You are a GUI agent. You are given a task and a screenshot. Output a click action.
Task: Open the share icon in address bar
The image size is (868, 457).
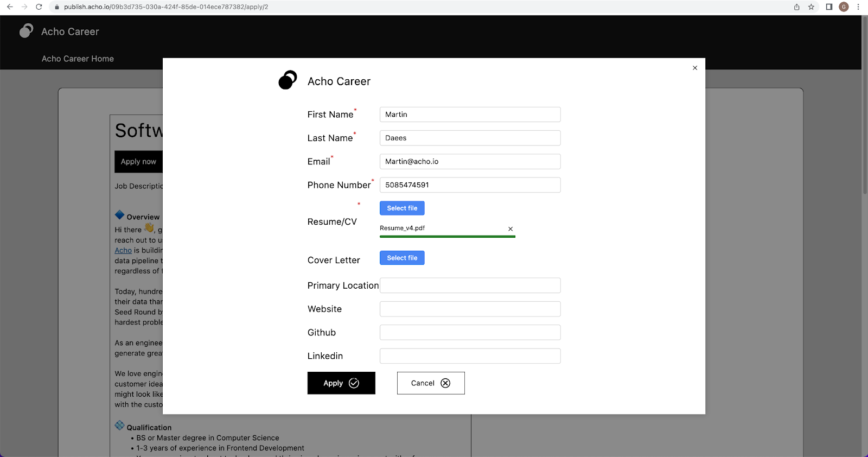796,7
